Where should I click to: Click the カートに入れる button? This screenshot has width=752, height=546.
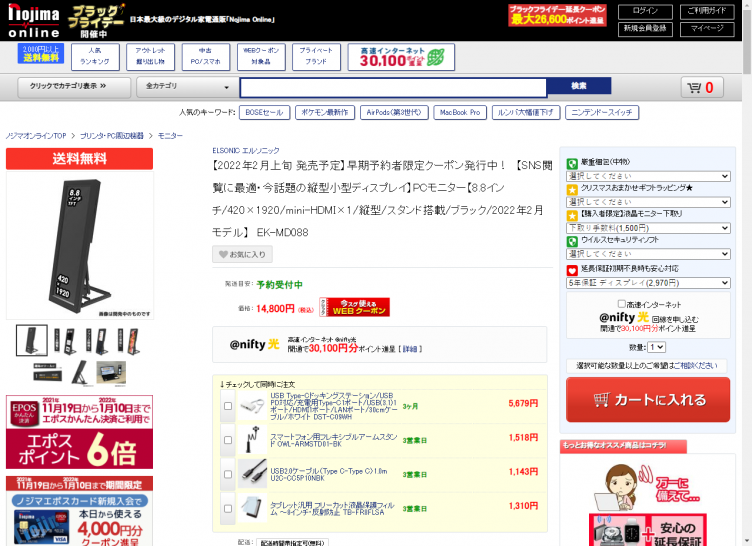coord(648,400)
